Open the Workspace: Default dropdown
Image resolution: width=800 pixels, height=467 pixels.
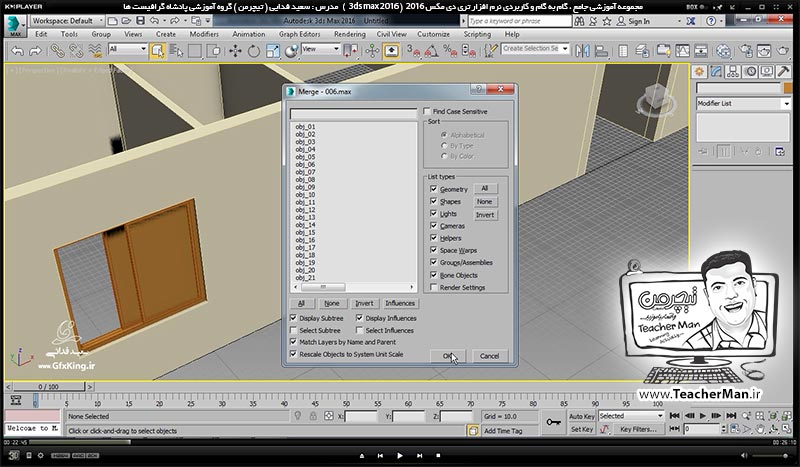point(67,20)
